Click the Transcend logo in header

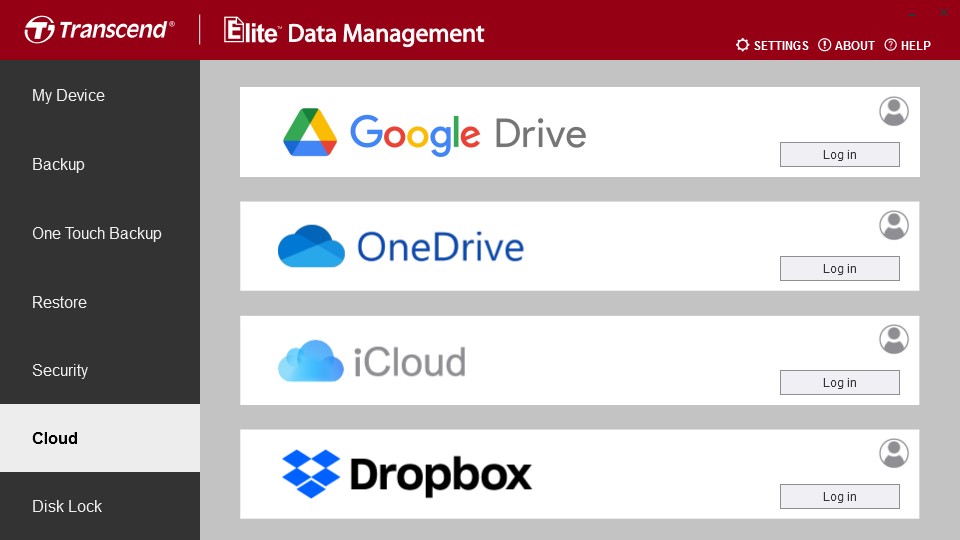100,29
